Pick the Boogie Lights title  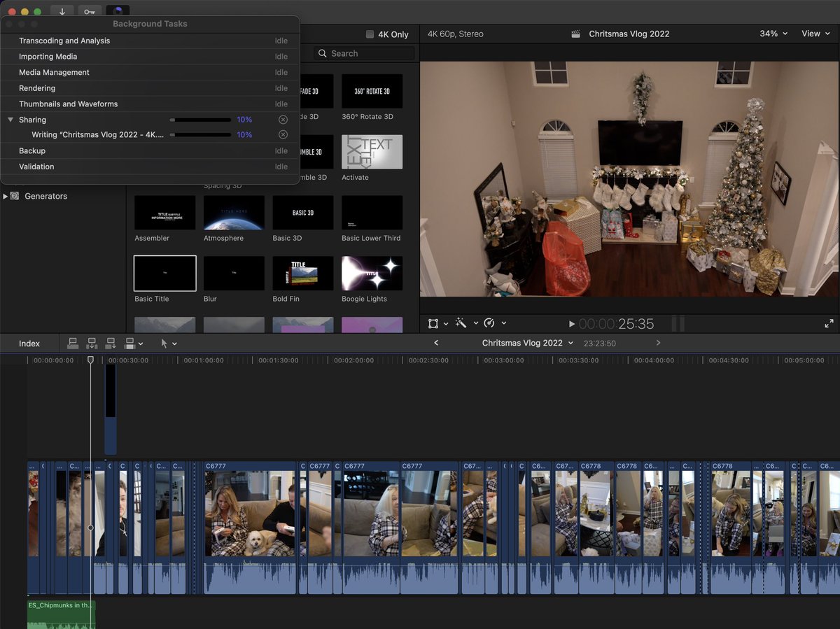pos(372,273)
